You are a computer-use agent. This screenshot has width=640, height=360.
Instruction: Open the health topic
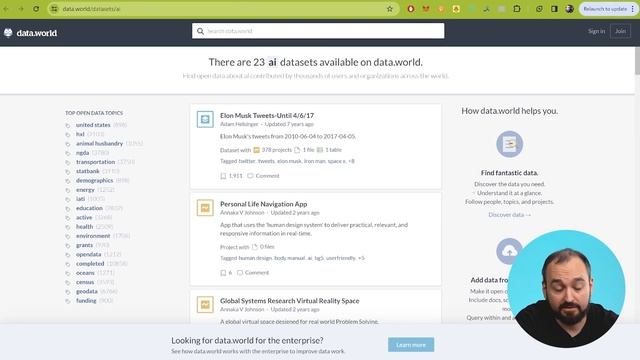click(x=84, y=227)
